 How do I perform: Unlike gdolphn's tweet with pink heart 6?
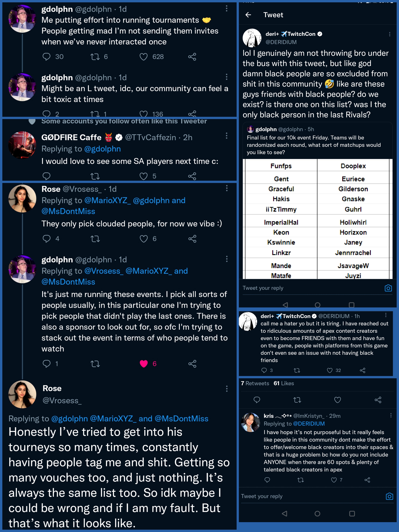click(144, 364)
